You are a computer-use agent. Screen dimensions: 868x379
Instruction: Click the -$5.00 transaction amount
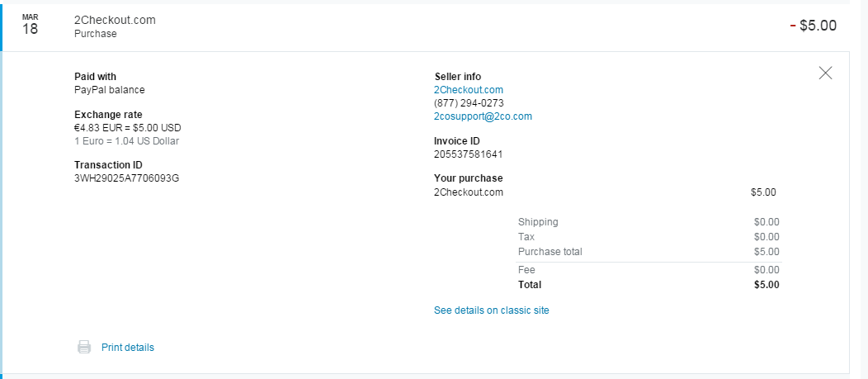point(813,26)
